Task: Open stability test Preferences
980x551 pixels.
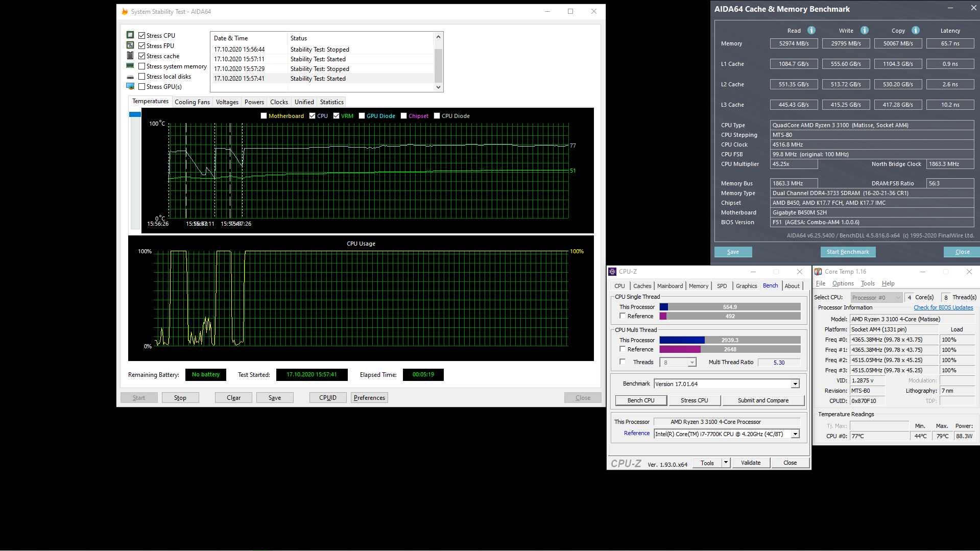Action: [x=369, y=398]
